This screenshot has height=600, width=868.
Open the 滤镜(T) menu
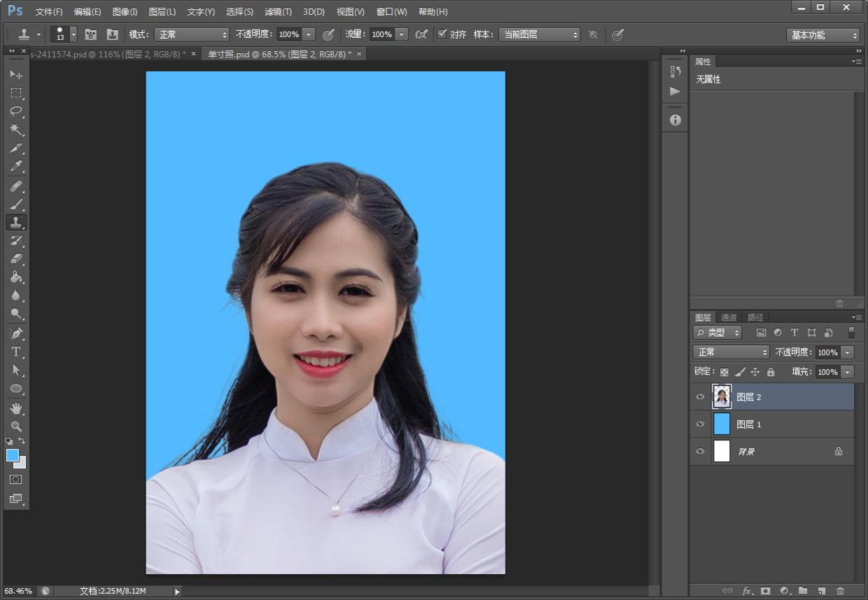(278, 12)
